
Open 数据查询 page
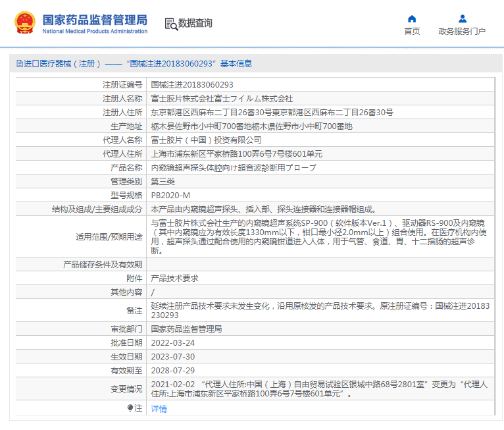tap(195, 23)
